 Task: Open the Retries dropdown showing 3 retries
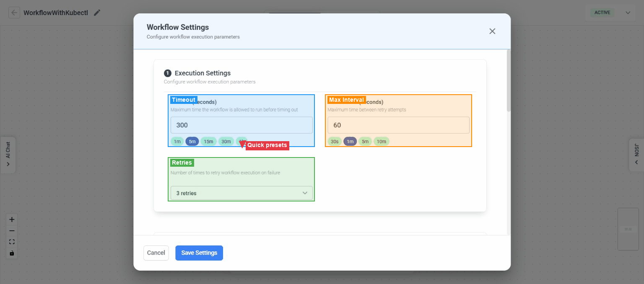(241, 193)
